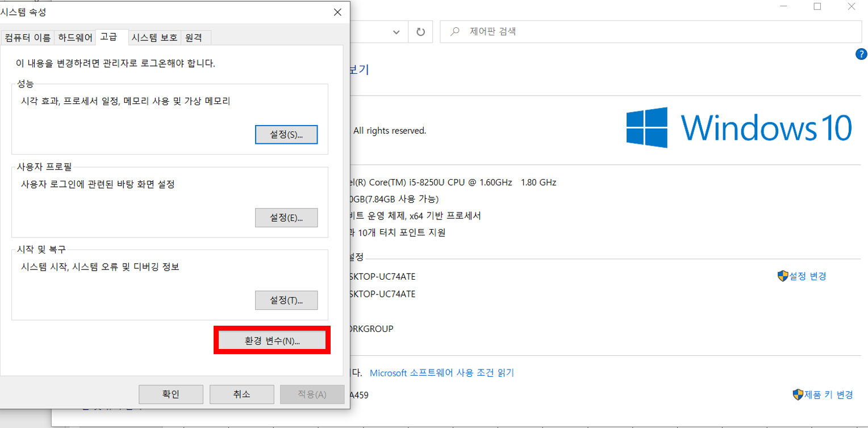
Task: Select the 10개 터치 포인트 지원 text
Action: click(402, 232)
